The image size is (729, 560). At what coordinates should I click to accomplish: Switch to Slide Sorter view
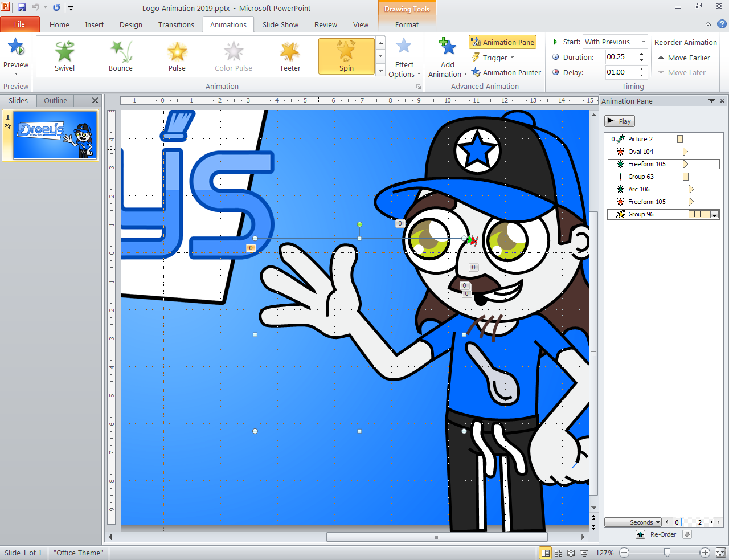(x=558, y=553)
